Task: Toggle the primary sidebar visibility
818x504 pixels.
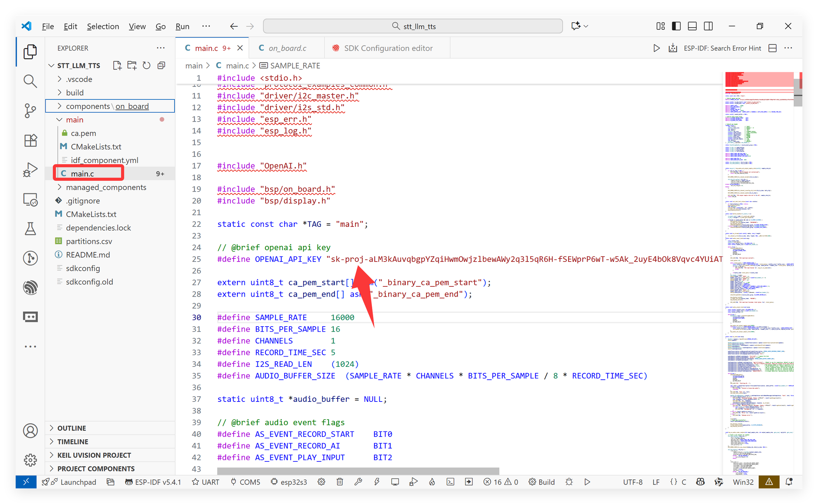Action: [676, 26]
